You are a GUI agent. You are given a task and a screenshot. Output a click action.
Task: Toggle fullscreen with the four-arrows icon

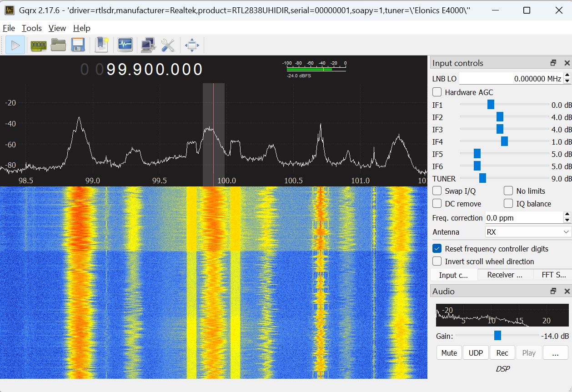point(192,45)
